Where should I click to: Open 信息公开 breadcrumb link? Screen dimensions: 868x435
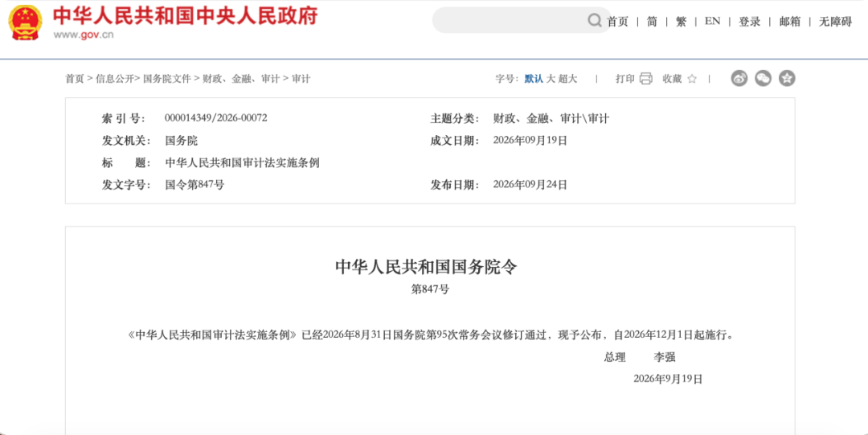[x=115, y=79]
